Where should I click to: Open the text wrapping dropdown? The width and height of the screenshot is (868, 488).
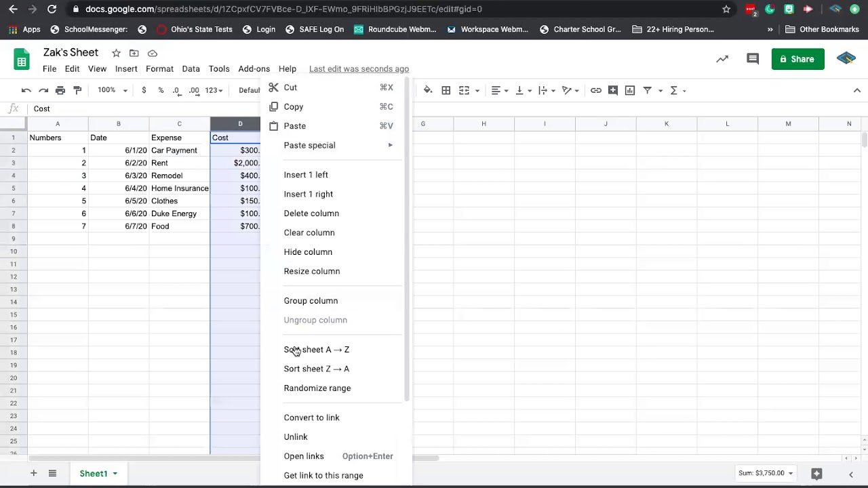click(x=547, y=90)
